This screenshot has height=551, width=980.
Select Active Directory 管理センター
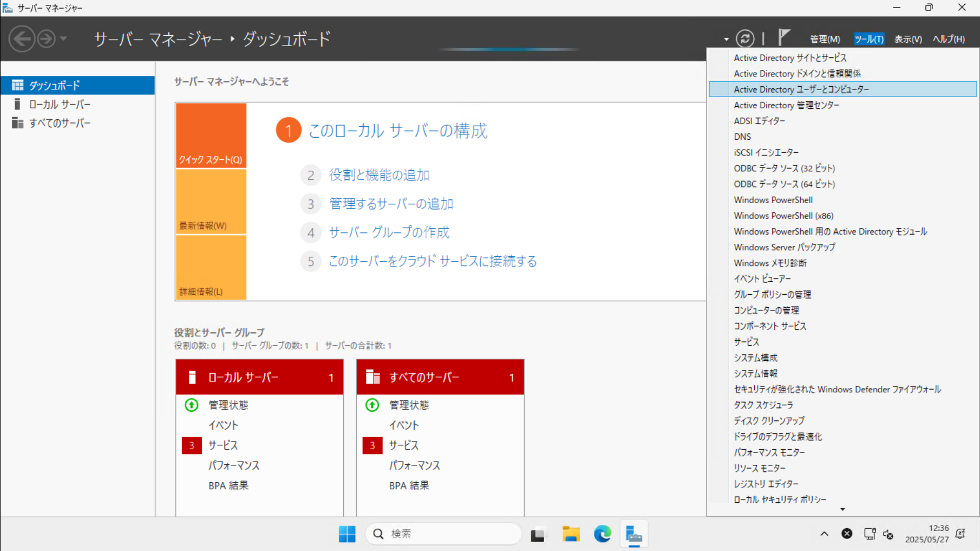[843, 105]
